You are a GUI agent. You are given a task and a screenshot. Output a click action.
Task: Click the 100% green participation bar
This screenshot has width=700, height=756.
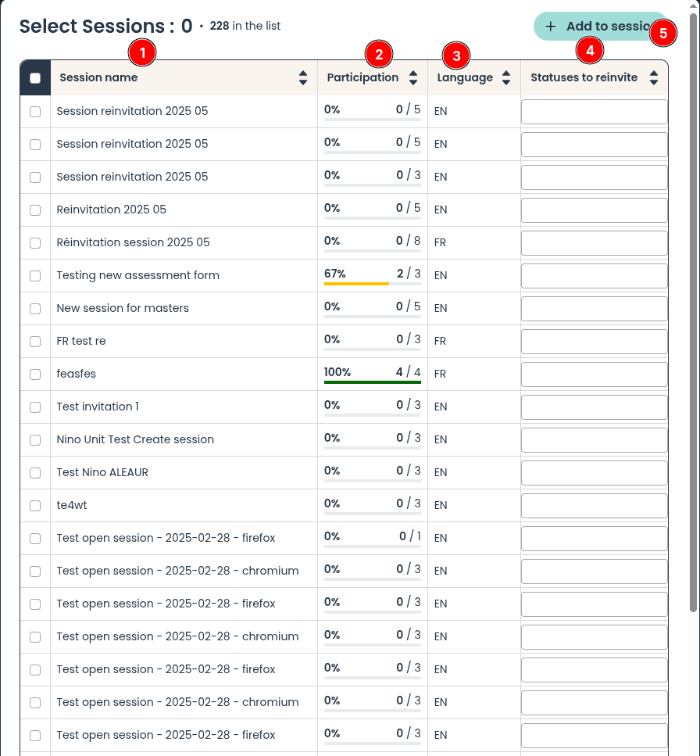[x=373, y=382]
